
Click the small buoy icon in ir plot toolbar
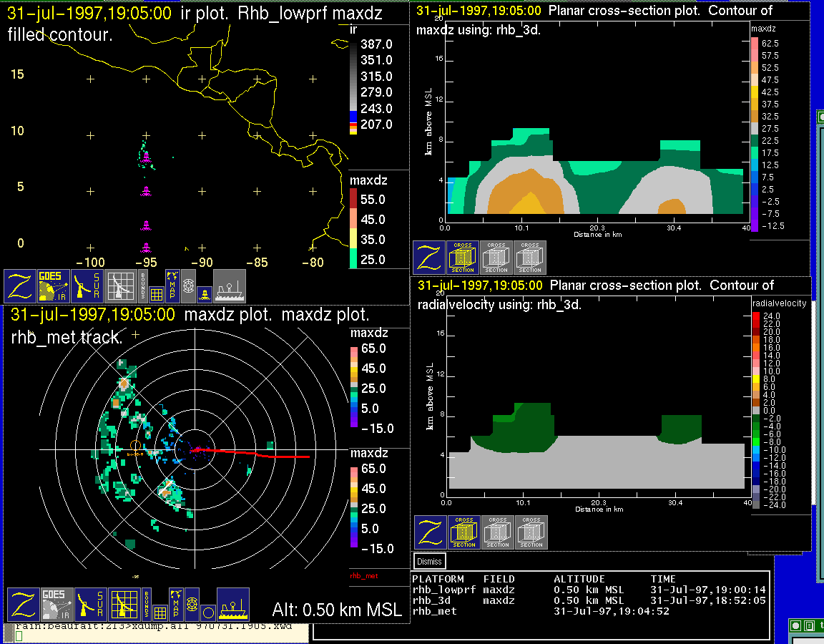(204, 293)
